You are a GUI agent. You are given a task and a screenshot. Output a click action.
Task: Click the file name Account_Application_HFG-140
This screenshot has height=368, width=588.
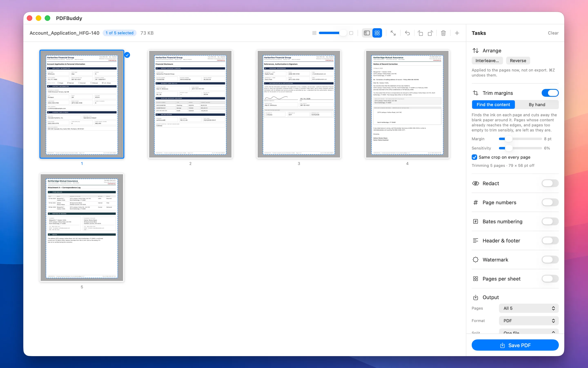pyautogui.click(x=64, y=33)
